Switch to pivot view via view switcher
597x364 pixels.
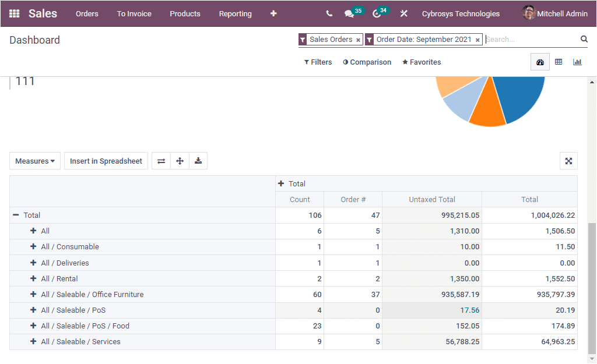pos(559,62)
